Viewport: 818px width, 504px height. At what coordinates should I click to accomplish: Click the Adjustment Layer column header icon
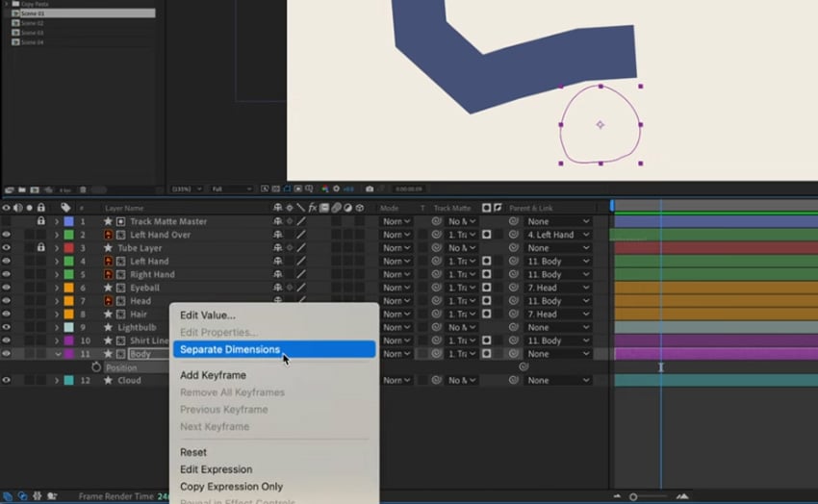(347, 208)
